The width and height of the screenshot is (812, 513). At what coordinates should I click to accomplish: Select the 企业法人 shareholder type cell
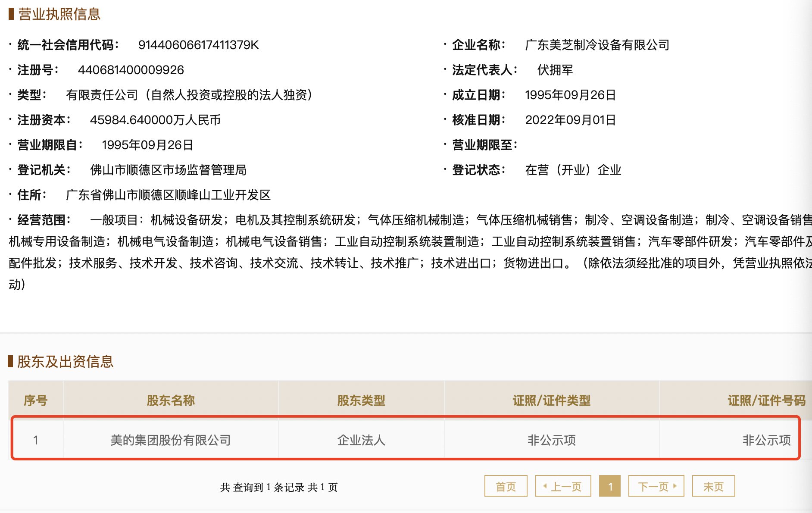(x=361, y=440)
